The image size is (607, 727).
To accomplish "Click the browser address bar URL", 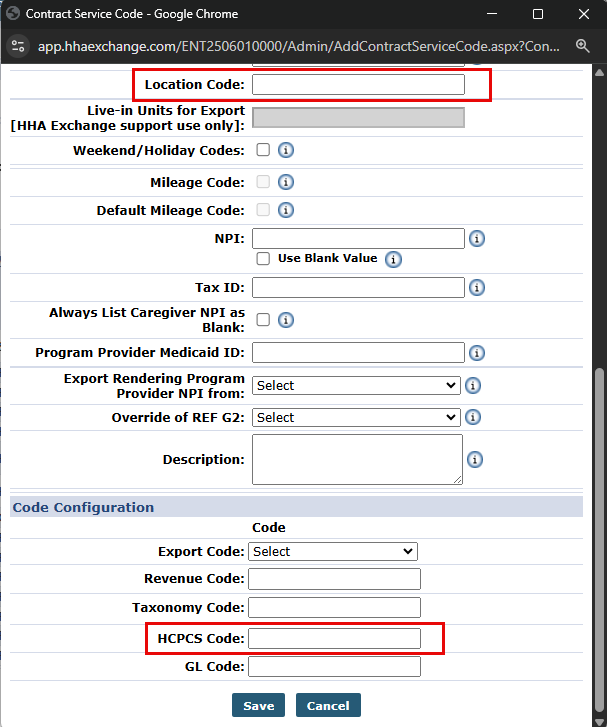I will [299, 46].
